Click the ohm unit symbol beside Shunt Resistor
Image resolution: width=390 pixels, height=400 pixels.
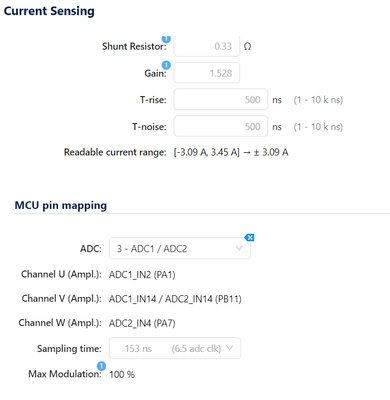247,46
